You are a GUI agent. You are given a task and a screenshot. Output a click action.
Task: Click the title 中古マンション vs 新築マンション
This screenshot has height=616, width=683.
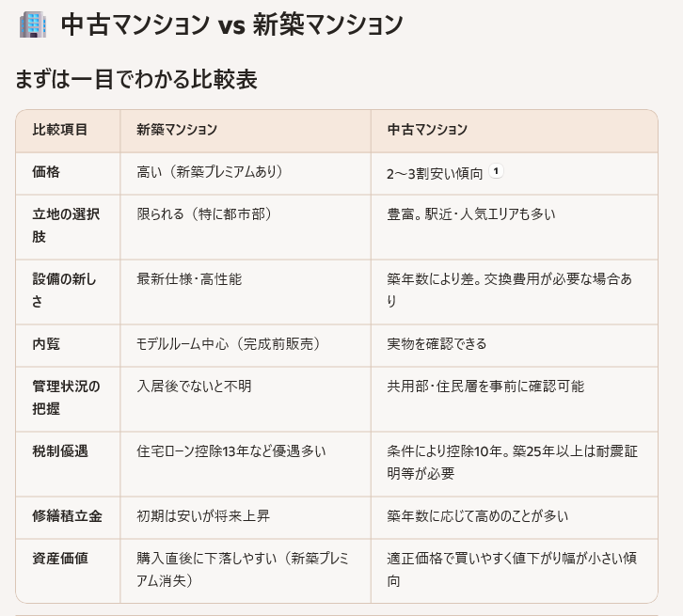click(231, 24)
